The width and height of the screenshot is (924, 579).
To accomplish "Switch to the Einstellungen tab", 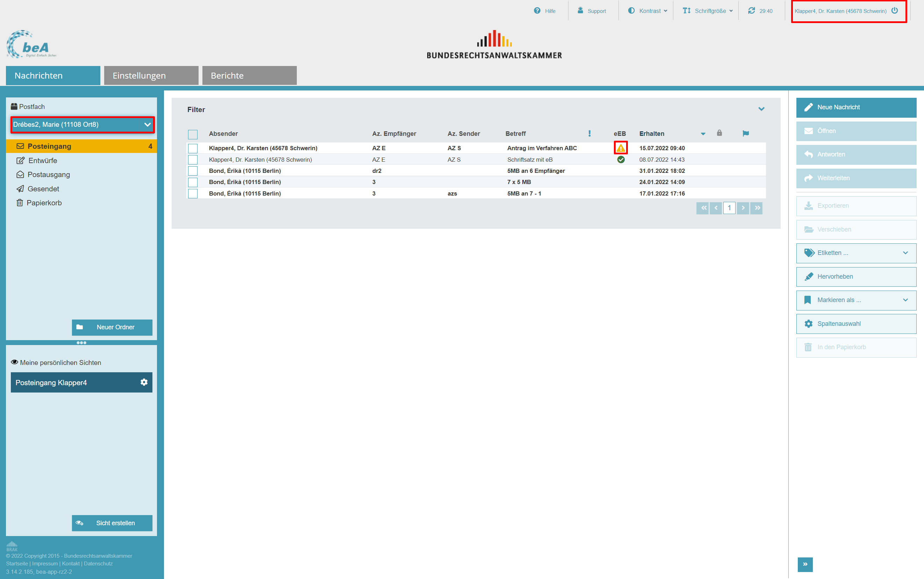I will [151, 75].
